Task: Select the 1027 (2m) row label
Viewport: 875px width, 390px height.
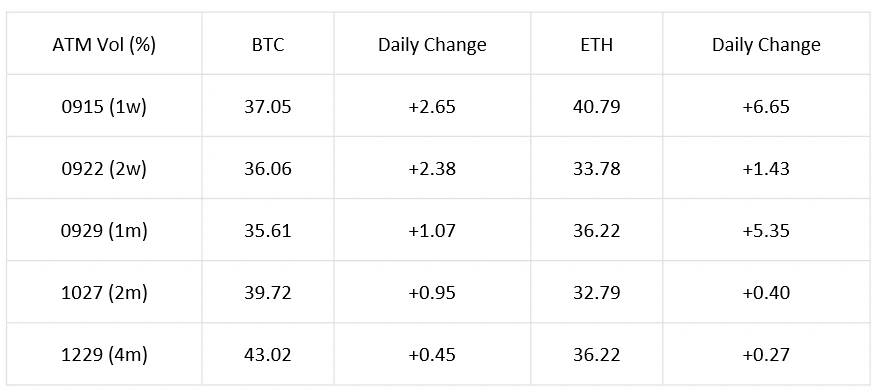Action: (x=104, y=293)
